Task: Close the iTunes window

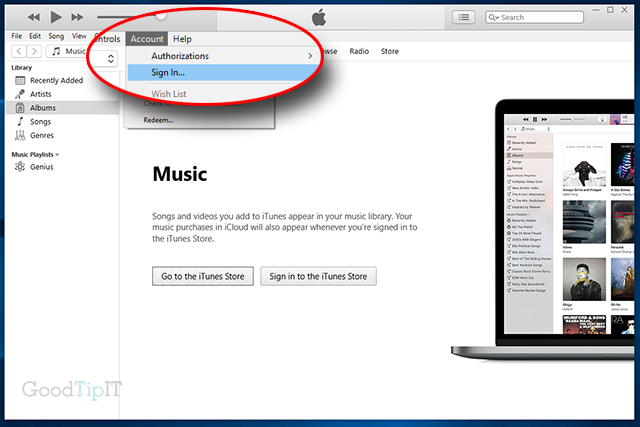Action: pyautogui.click(x=624, y=10)
